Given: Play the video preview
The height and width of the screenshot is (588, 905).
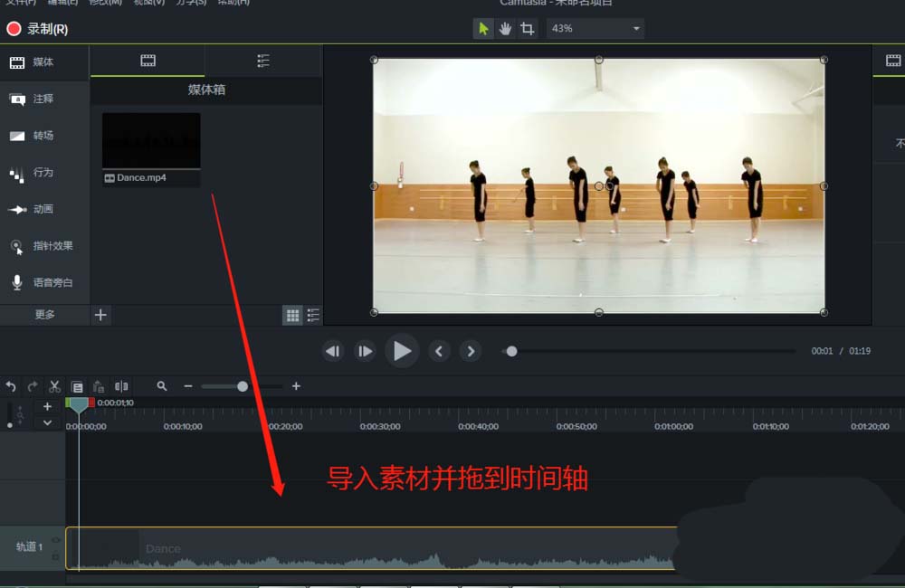Looking at the screenshot, I should (x=402, y=351).
